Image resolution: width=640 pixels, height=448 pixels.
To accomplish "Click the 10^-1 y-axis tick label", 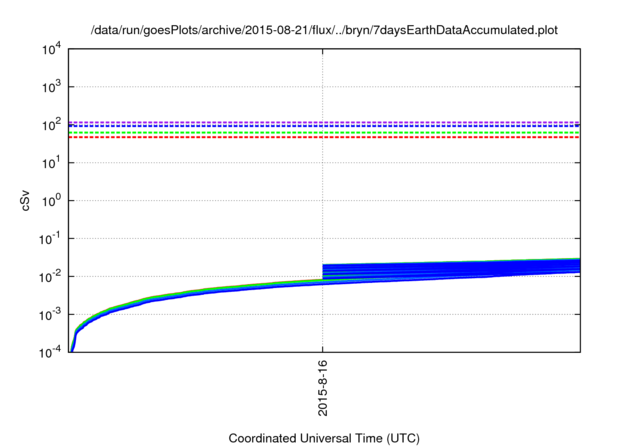I will click(50, 239).
